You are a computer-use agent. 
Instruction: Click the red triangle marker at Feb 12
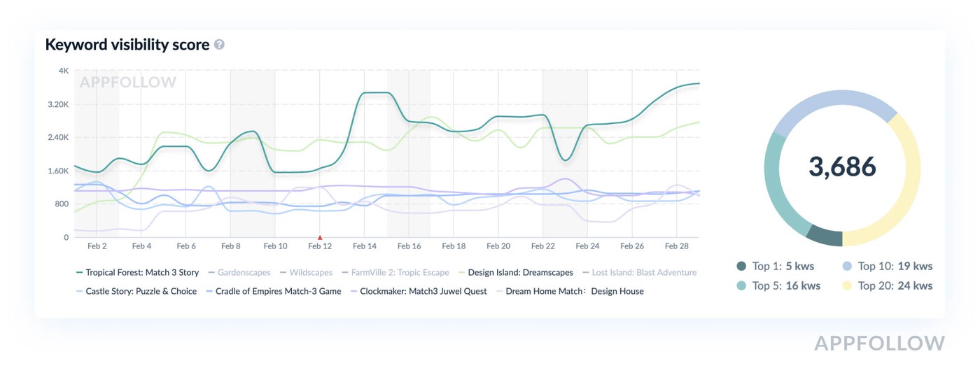point(320,238)
